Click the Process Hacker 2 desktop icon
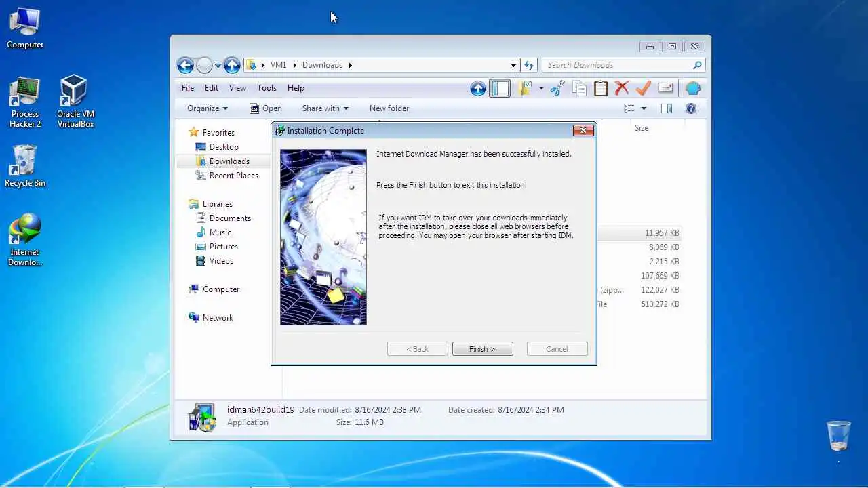This screenshot has width=868, height=488. 25,103
